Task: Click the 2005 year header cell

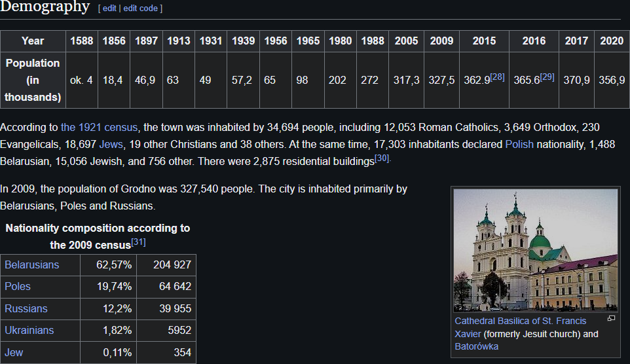Action: 406,41
